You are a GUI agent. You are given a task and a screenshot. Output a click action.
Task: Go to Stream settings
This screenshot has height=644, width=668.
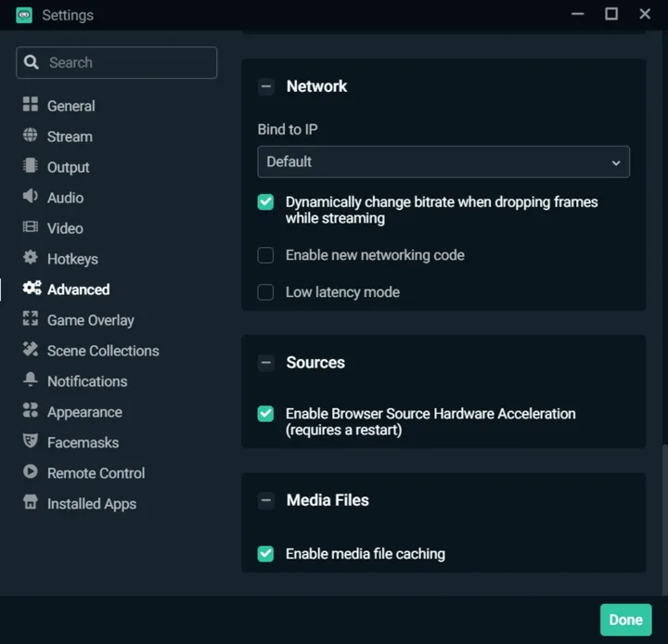point(70,136)
